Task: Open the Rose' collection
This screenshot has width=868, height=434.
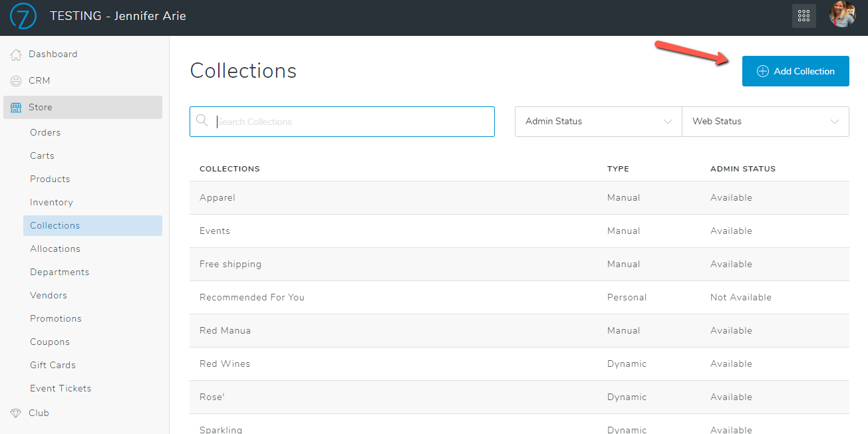Action: point(519,397)
